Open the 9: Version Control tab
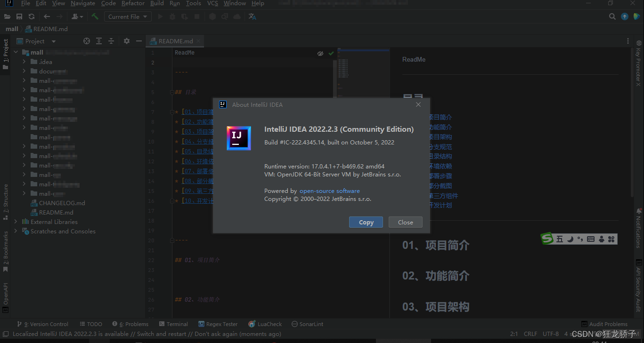This screenshot has height=343, width=644. pyautogui.click(x=43, y=324)
